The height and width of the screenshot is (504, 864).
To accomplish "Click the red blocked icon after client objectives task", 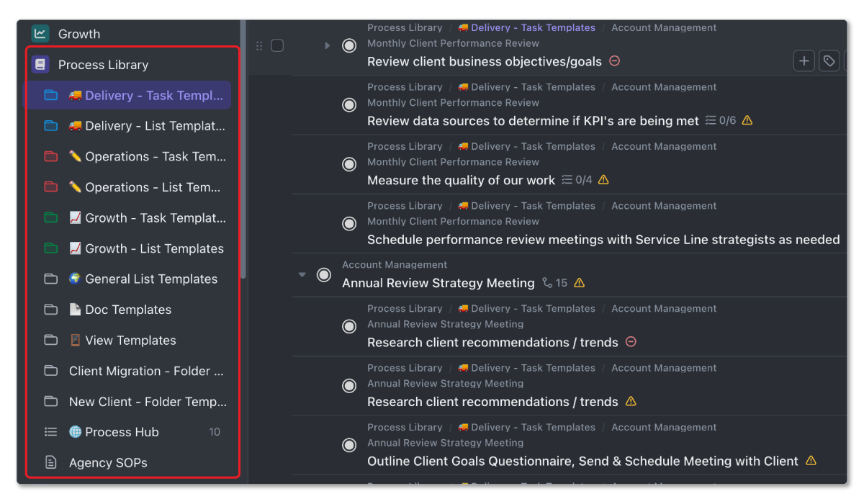I will point(614,62).
